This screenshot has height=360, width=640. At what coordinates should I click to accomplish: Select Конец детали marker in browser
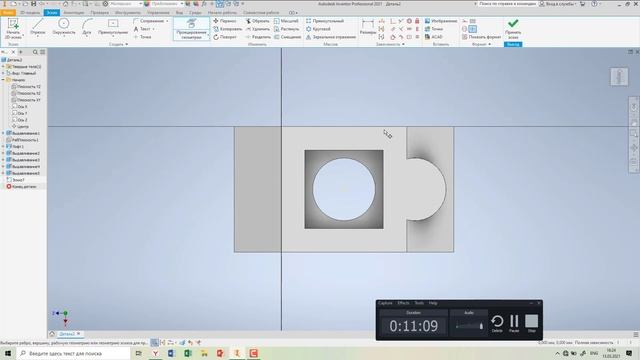pyautogui.click(x=21, y=187)
